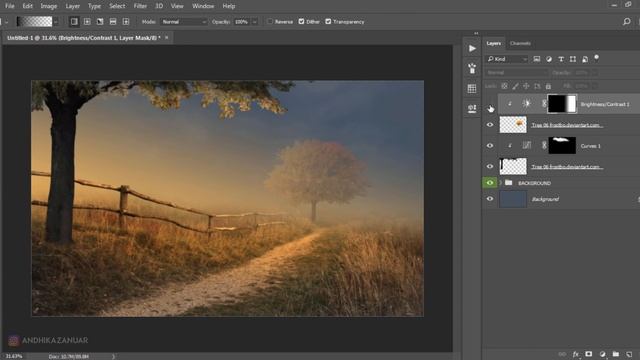640x360 pixels.
Task: Hide the BACKGROUND group
Action: [490, 183]
